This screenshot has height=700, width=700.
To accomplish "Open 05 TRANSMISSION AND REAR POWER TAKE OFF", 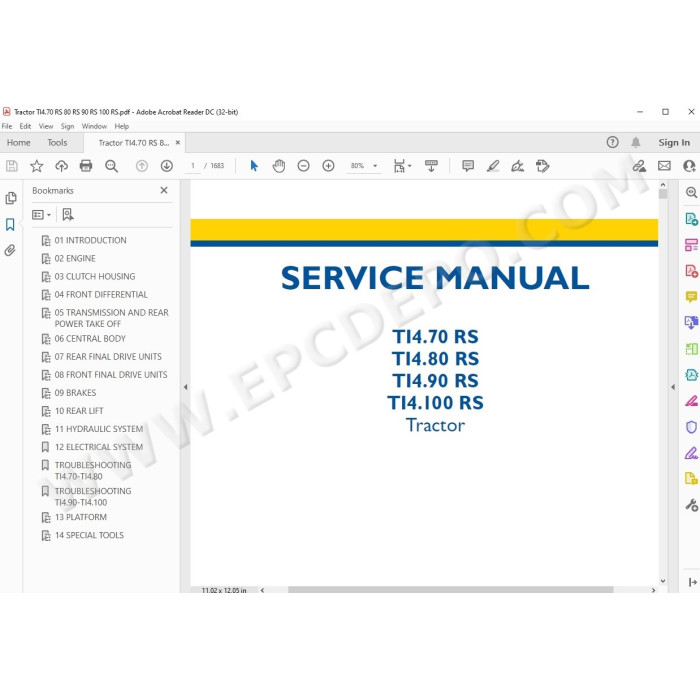I will pyautogui.click(x=111, y=318).
